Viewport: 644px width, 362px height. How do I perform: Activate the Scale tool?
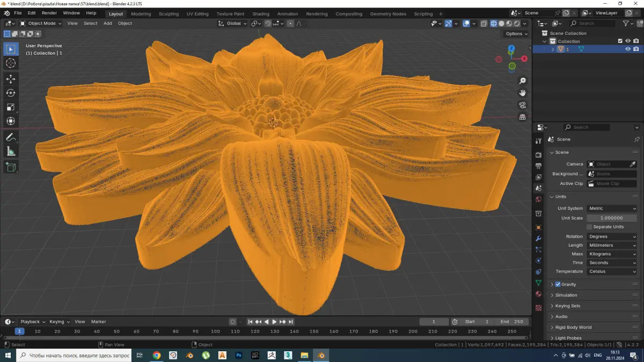pyautogui.click(x=11, y=107)
